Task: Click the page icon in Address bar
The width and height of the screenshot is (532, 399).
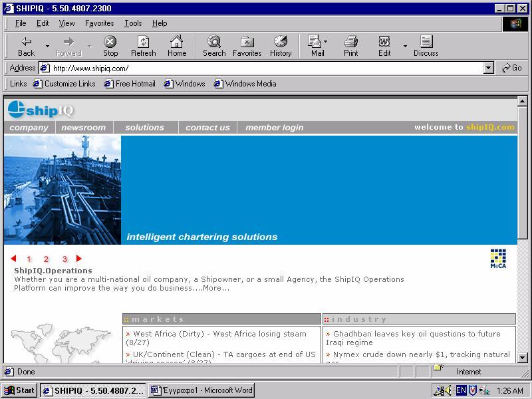Action: click(45, 68)
